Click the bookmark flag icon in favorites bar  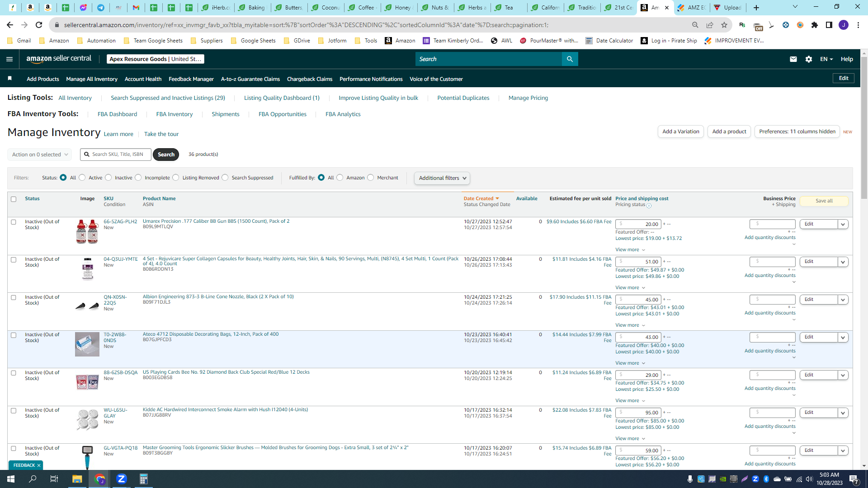pyautogui.click(x=10, y=79)
